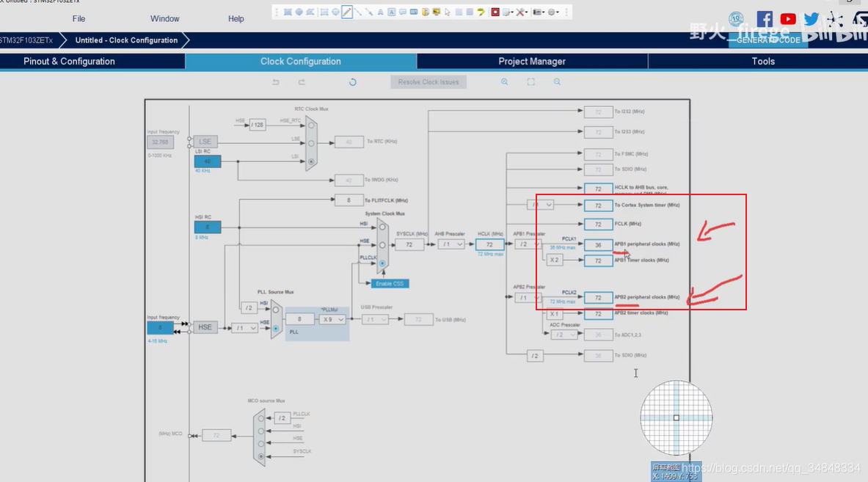Click the redo arrow in clock toolbar

302,82
